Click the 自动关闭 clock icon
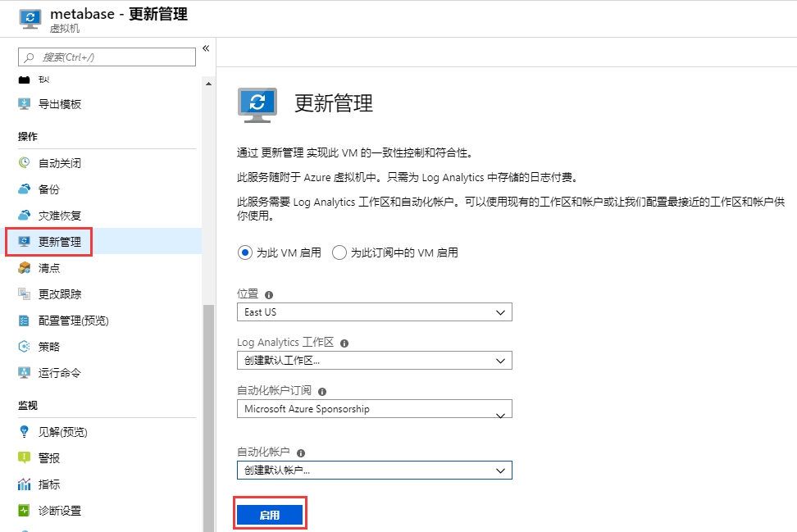 [25, 163]
